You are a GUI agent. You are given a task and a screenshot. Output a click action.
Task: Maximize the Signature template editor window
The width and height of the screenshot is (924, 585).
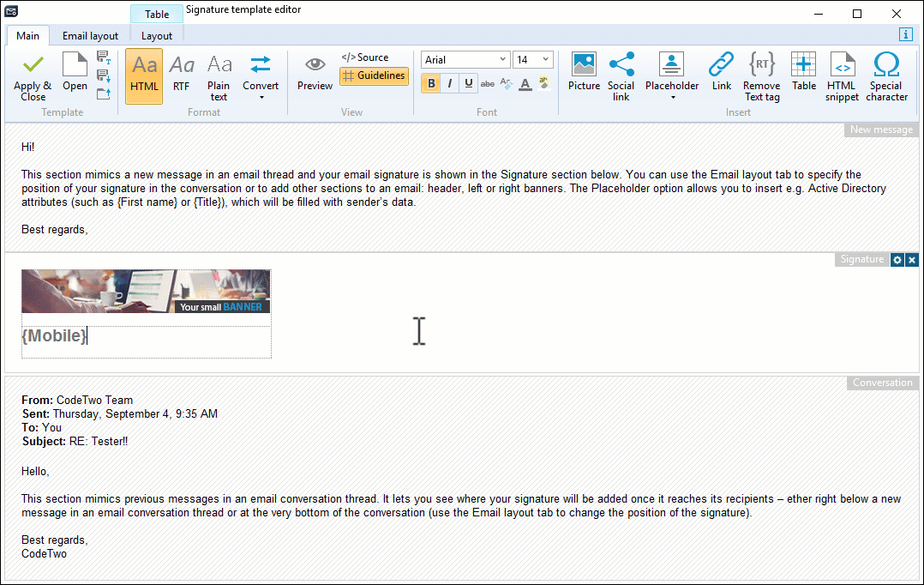(x=857, y=14)
